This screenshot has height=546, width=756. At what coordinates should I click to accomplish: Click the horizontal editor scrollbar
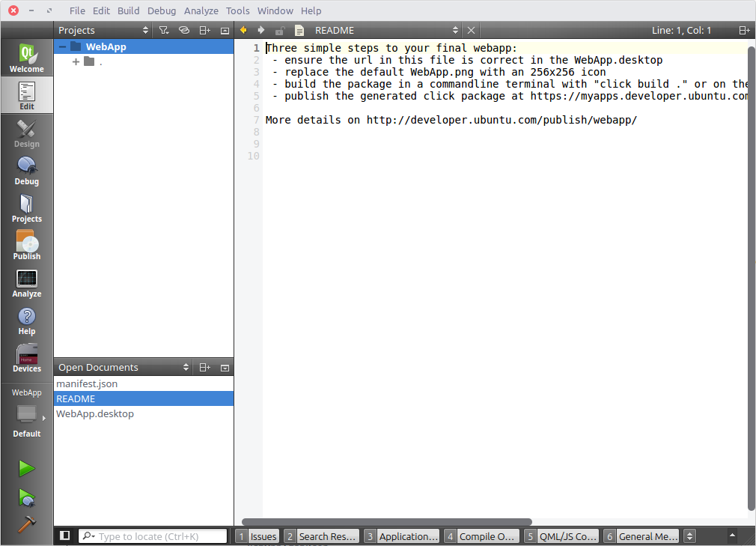387,522
